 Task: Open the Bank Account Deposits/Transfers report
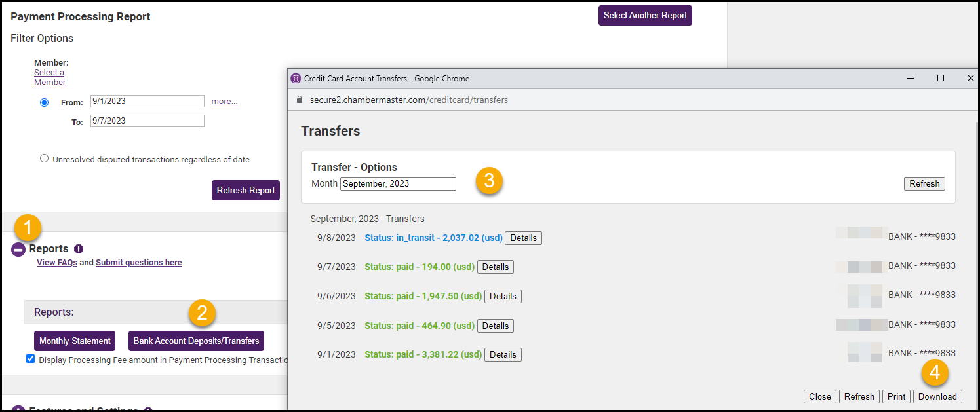point(196,341)
